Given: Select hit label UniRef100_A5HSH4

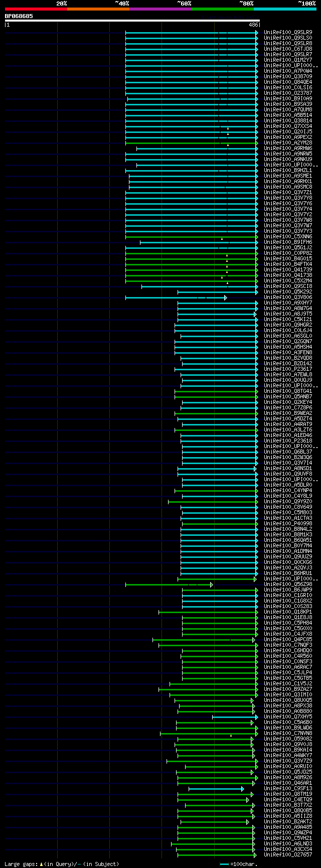Looking at the screenshot, I should click(288, 347).
